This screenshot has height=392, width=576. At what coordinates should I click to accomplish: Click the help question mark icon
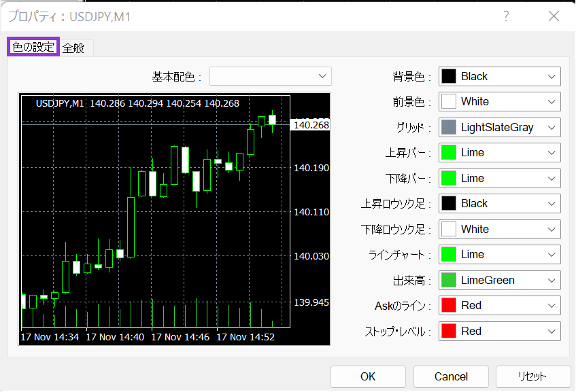(506, 16)
